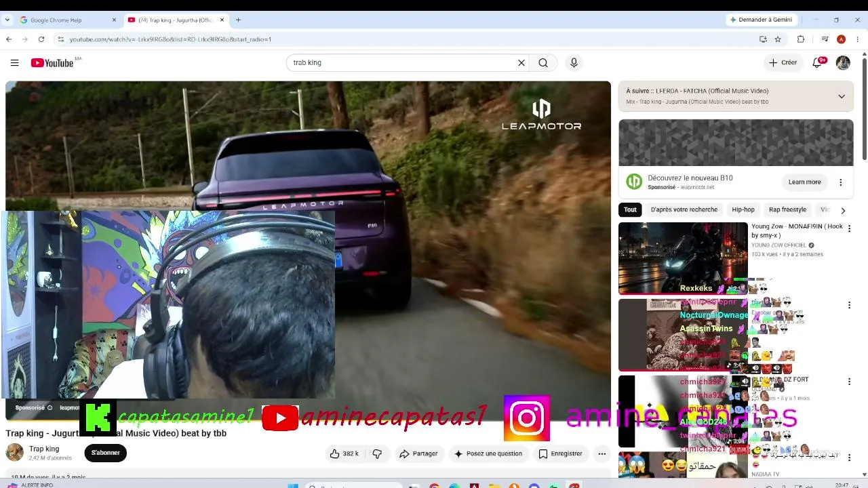
Task: Open the Chrome profile 'A' avatar
Action: coord(841,39)
